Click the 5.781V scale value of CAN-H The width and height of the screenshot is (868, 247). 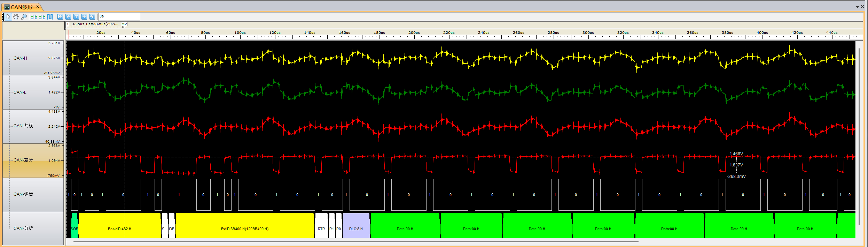point(54,43)
